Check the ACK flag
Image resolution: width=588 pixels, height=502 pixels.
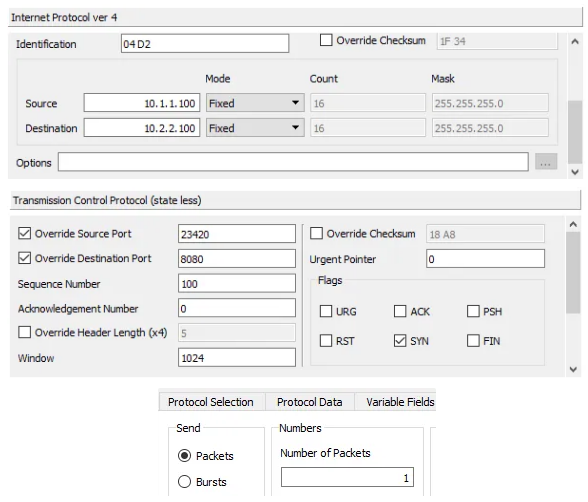tap(400, 311)
